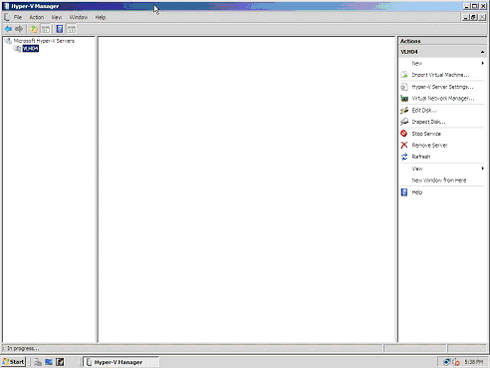490x368 pixels.
Task: Click the network tray icon near the clock
Action: coord(447,362)
